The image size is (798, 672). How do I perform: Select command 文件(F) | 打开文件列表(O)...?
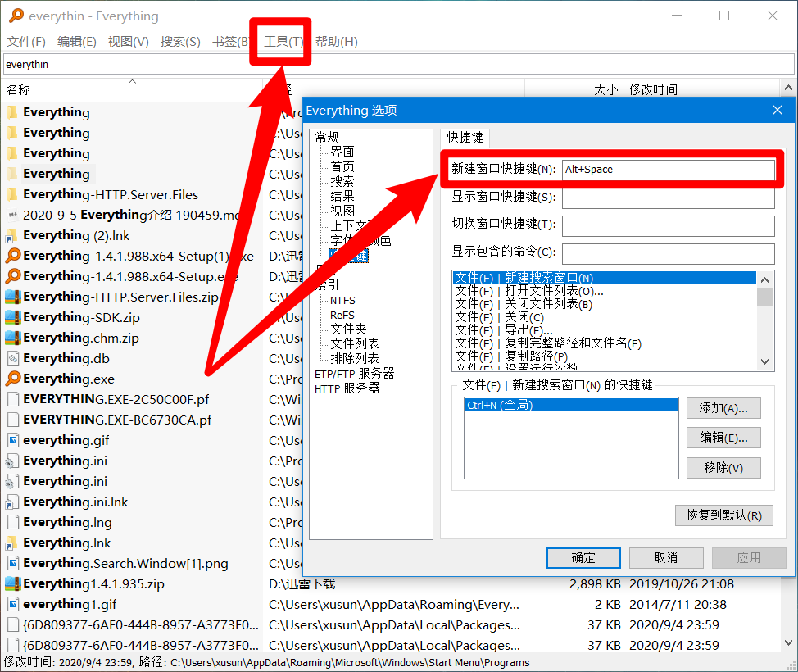[604, 291]
